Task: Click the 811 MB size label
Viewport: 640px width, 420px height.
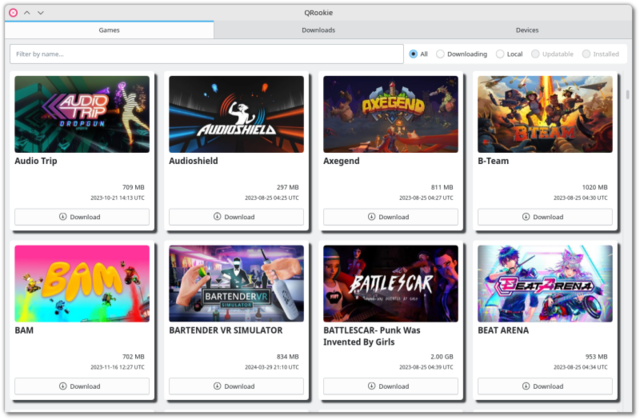Action: [x=442, y=187]
